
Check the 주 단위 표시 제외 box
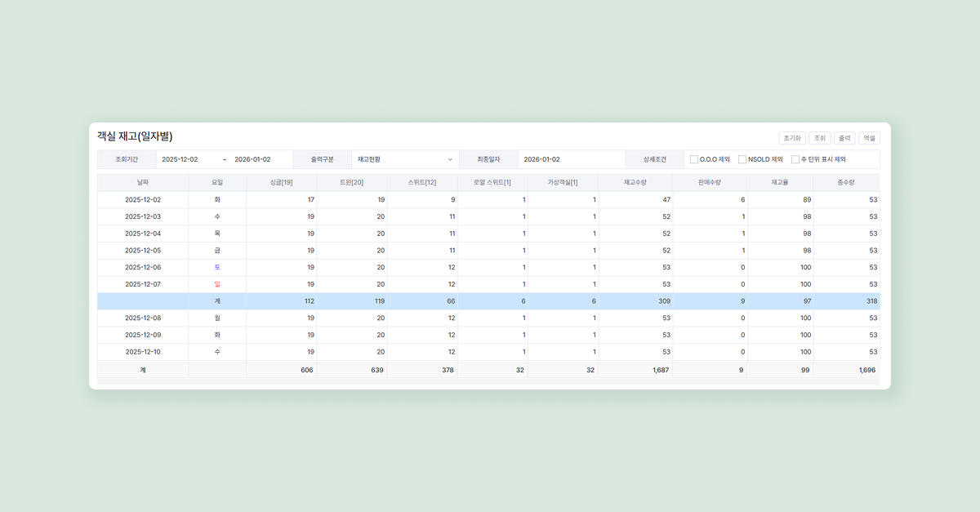[x=795, y=159]
